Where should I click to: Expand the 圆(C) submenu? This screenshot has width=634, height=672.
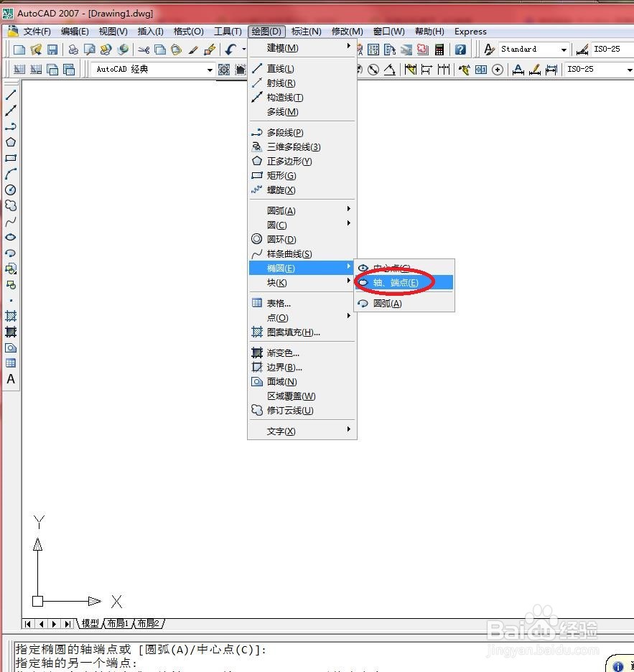coord(302,225)
